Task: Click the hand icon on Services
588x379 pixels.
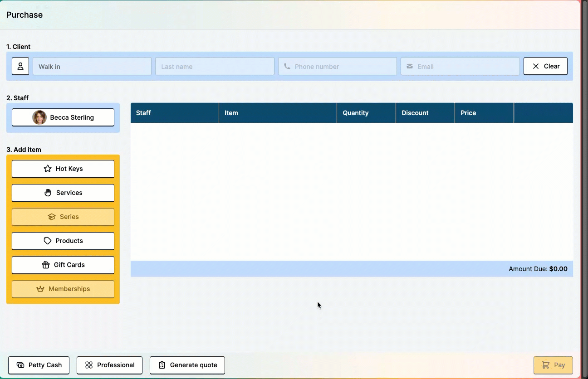Action: (48, 193)
